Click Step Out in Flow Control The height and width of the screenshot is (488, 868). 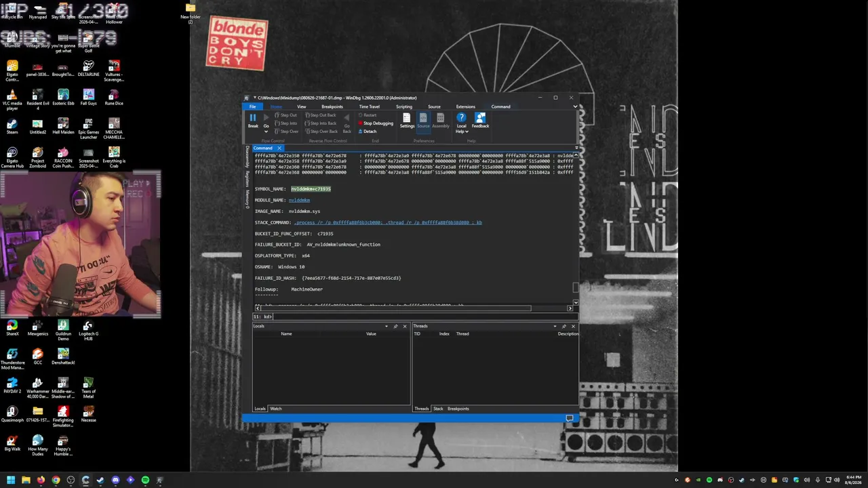coord(285,115)
